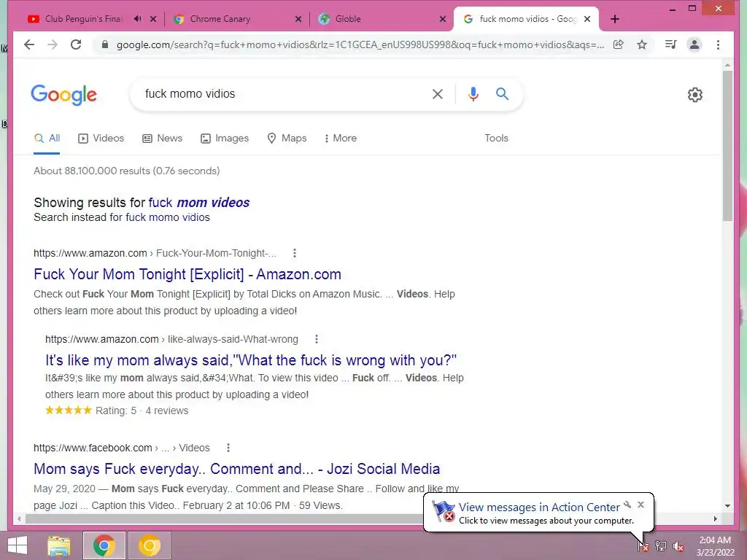Click the padlock site info icon

point(105,44)
